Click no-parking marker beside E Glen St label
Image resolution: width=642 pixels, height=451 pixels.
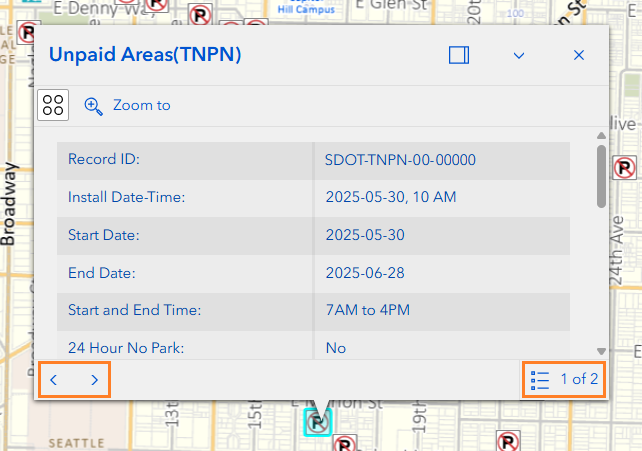point(200,14)
